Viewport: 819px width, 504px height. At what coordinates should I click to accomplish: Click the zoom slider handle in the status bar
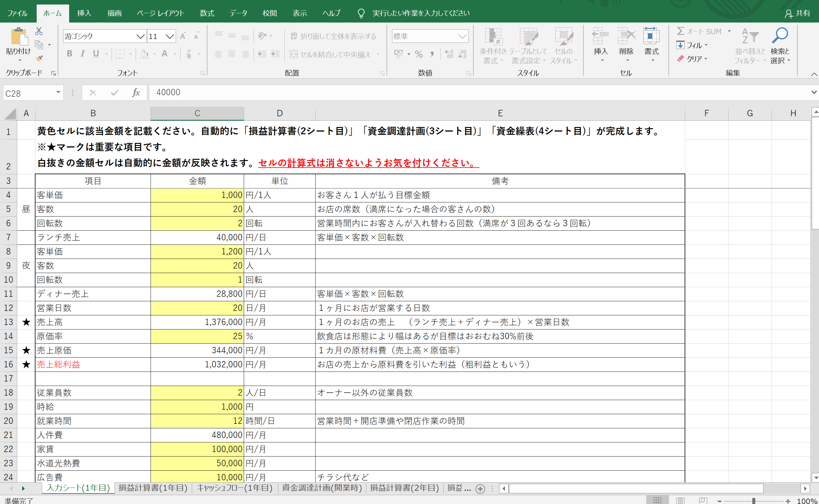click(x=753, y=501)
